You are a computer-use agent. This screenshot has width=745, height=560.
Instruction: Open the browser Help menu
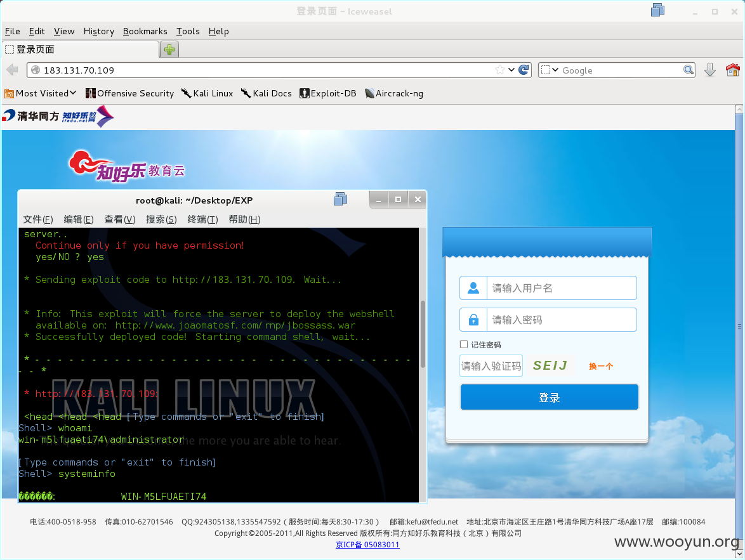click(x=218, y=31)
